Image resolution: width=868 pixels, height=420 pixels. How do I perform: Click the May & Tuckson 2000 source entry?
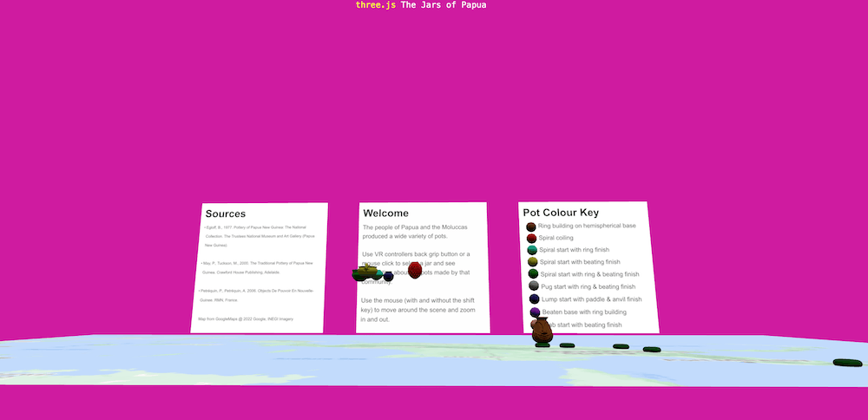pyautogui.click(x=257, y=268)
